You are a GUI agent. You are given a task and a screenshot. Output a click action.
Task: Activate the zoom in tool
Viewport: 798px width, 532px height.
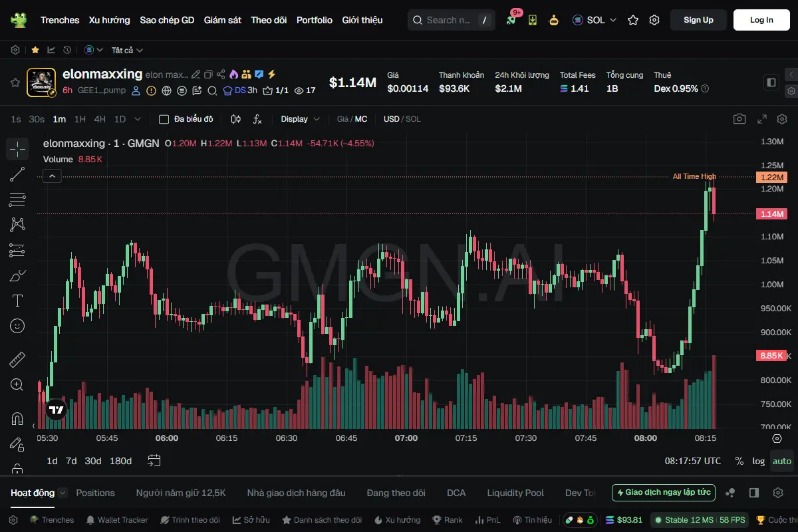click(17, 384)
